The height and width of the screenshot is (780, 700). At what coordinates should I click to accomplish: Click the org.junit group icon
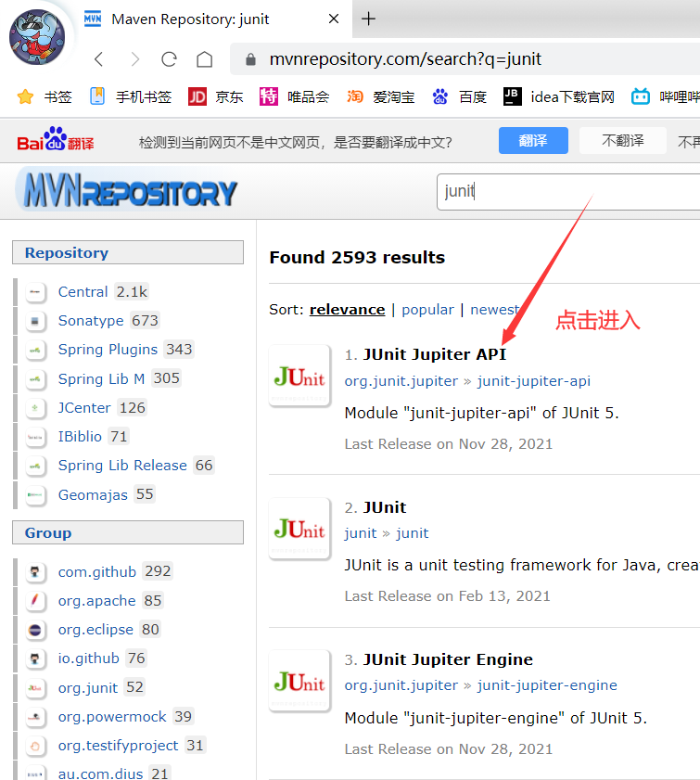click(x=35, y=688)
